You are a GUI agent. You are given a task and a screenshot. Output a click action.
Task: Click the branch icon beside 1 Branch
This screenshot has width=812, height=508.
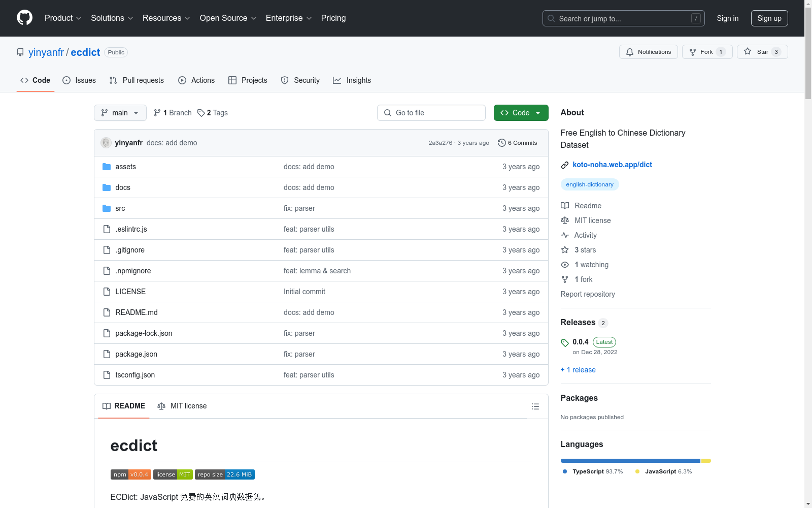pyautogui.click(x=157, y=113)
